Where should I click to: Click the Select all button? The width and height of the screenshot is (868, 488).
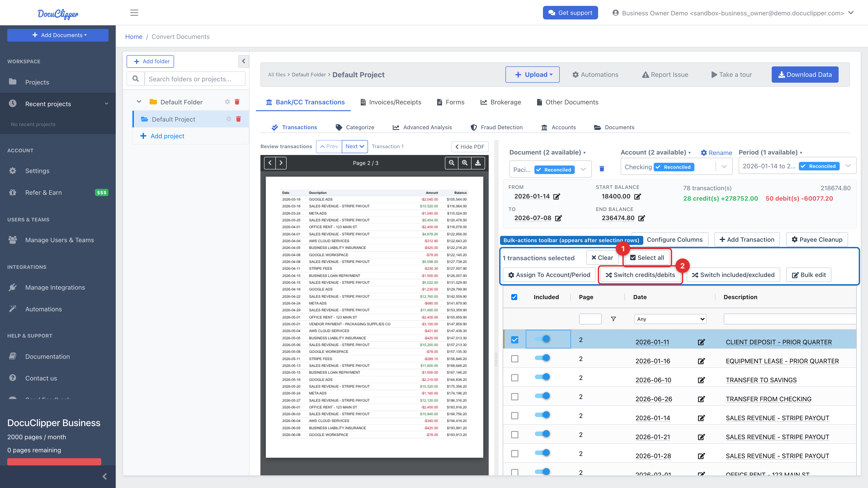647,258
